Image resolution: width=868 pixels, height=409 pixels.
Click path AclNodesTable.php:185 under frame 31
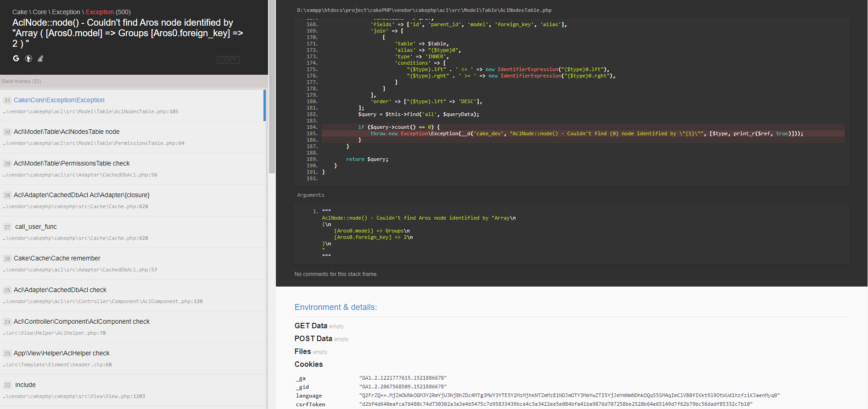pos(91,111)
